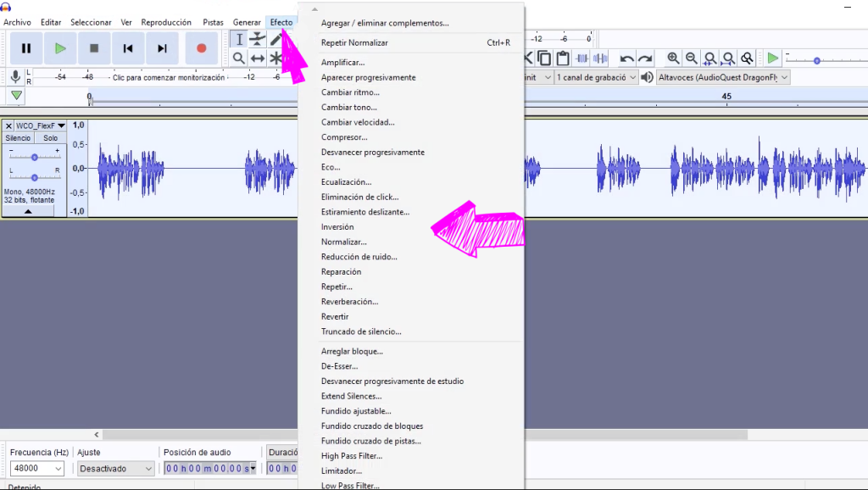Select the Zoom magnifier tool

click(x=239, y=58)
